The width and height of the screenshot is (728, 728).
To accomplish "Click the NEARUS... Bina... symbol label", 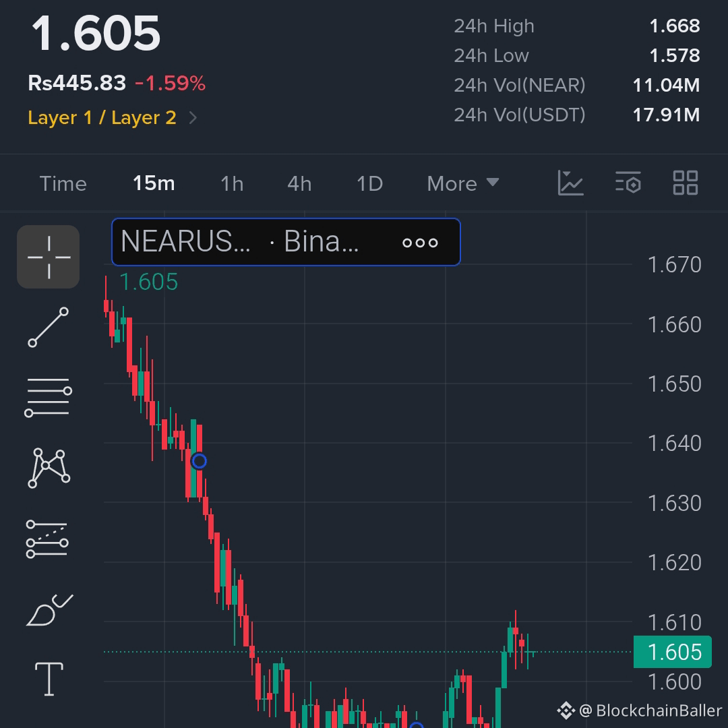I will coord(286,242).
